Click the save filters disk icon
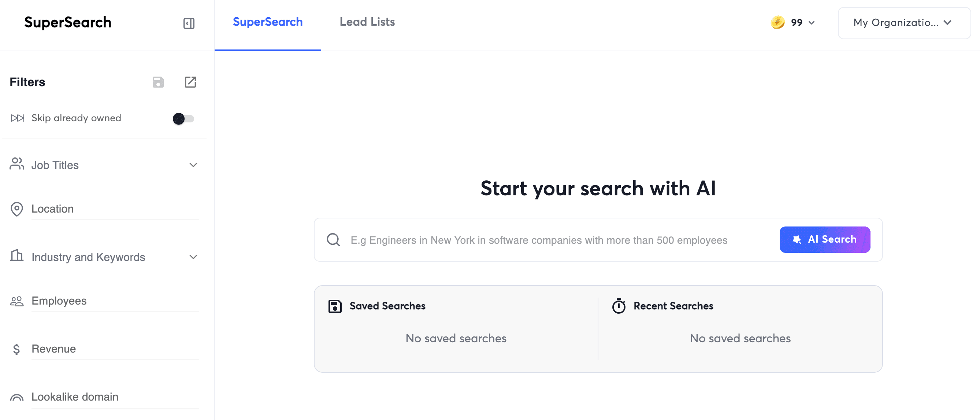 pos(158,82)
